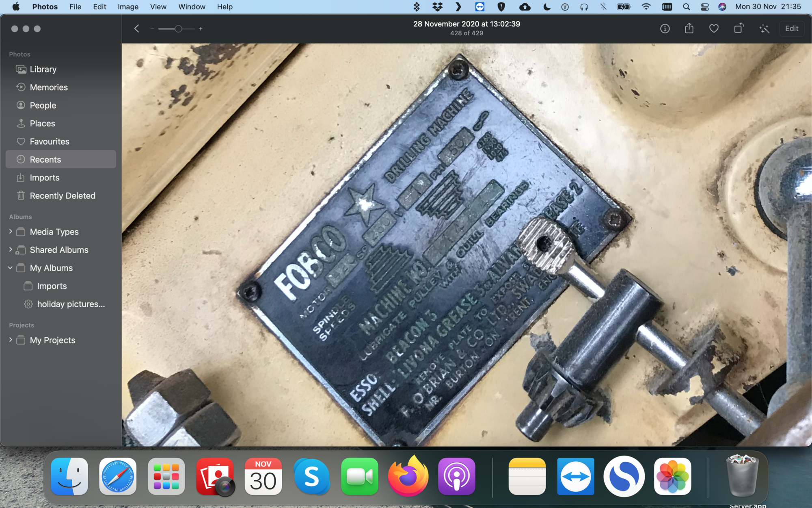Open TeamViewer menu bar icon
The image size is (812, 508).
(480, 7)
